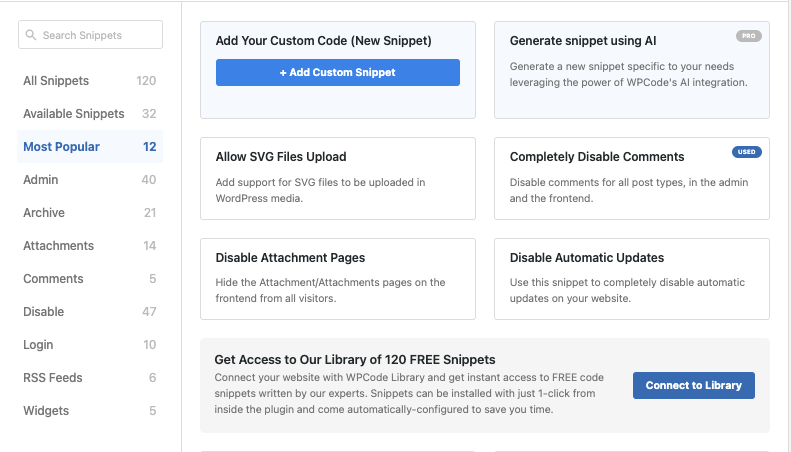Select the Most Popular category

[x=90, y=147]
